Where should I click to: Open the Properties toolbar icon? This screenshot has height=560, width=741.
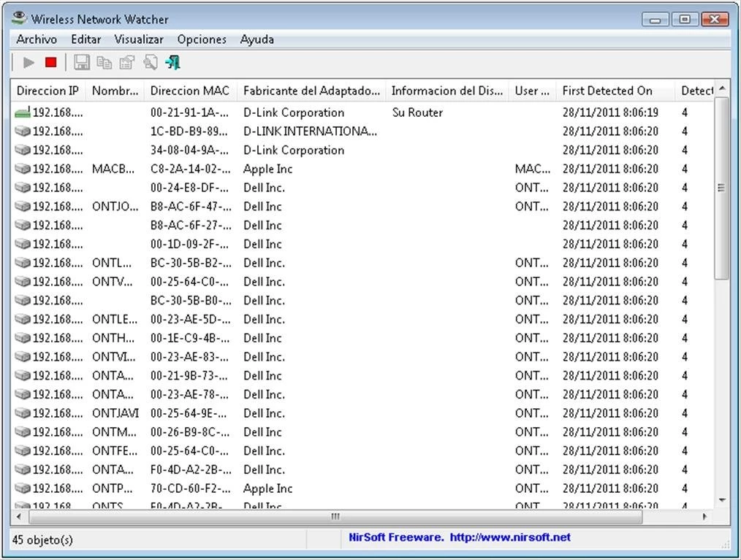pos(127,63)
